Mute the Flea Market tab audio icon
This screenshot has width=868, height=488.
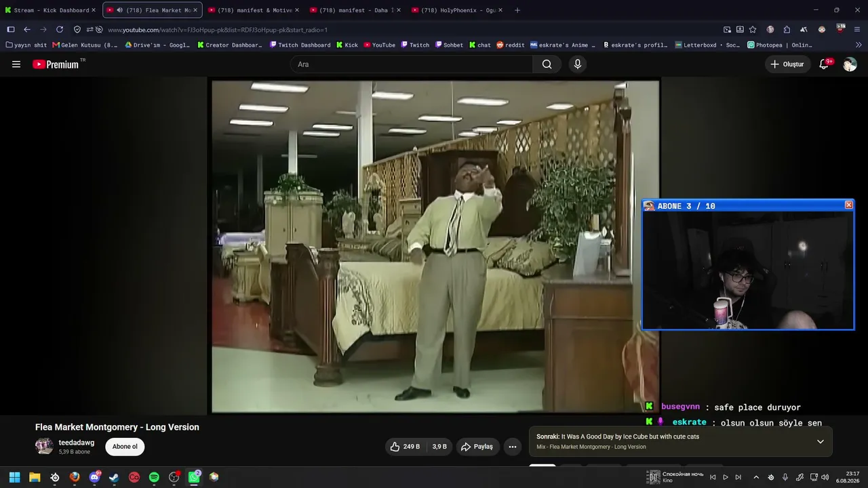coord(119,10)
